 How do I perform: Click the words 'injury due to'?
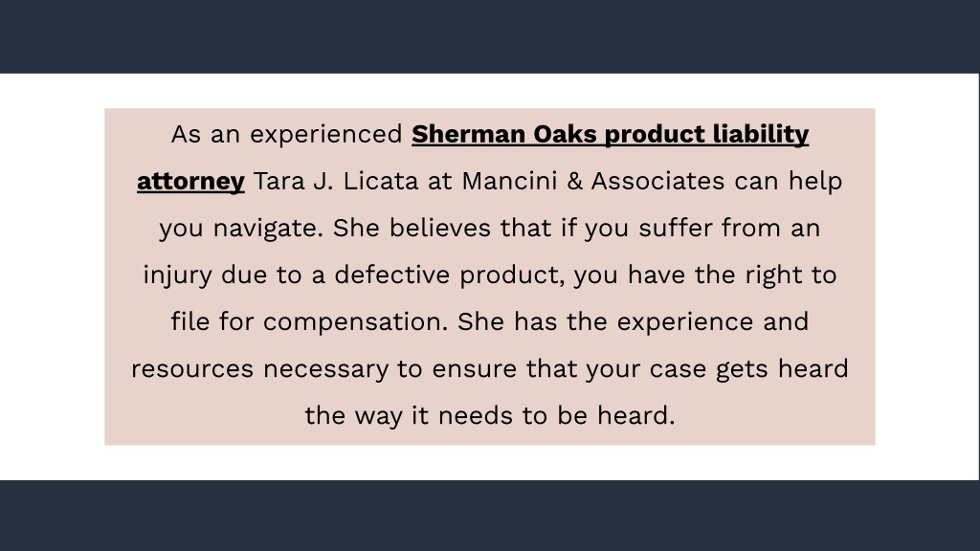tap(222, 275)
